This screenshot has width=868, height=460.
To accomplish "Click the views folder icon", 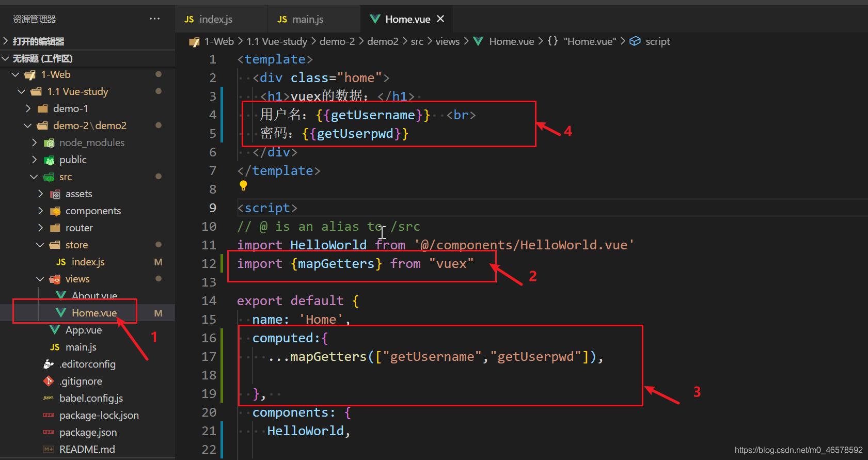I will coord(55,279).
